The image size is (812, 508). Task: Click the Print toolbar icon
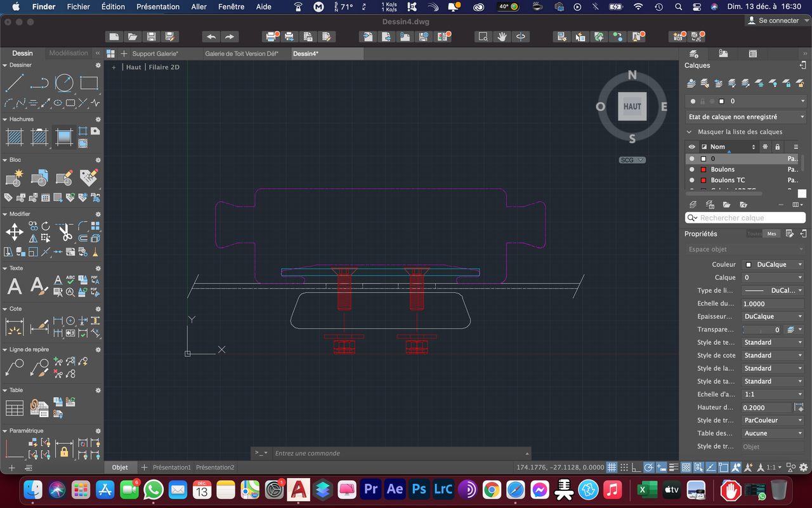271,37
